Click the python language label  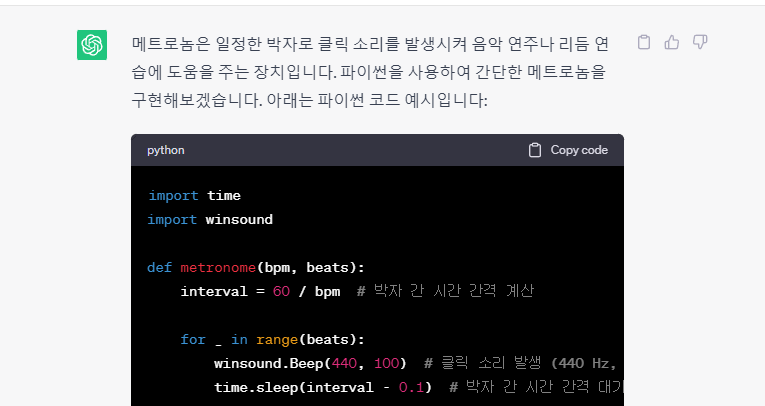[166, 150]
